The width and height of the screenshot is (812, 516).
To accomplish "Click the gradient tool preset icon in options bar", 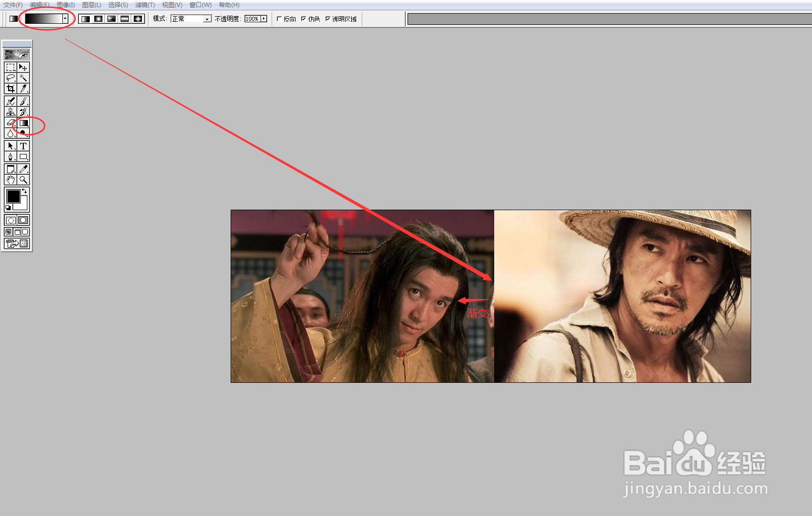I will [14, 19].
